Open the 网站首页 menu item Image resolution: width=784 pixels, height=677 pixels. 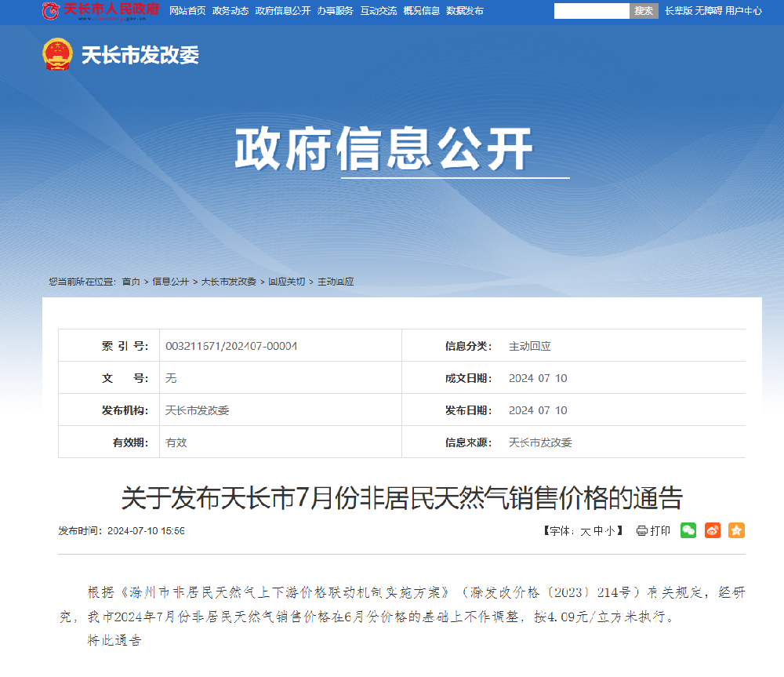[x=187, y=10]
